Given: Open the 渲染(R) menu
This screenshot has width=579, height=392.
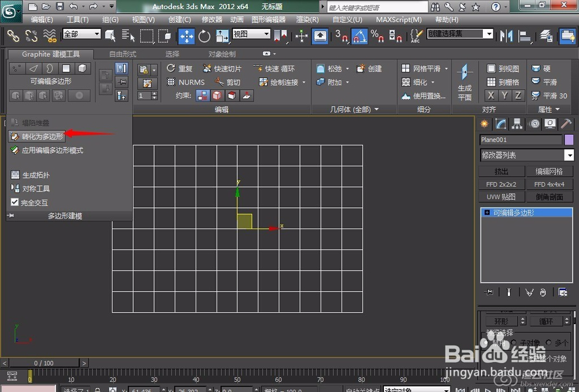Looking at the screenshot, I should [307, 20].
